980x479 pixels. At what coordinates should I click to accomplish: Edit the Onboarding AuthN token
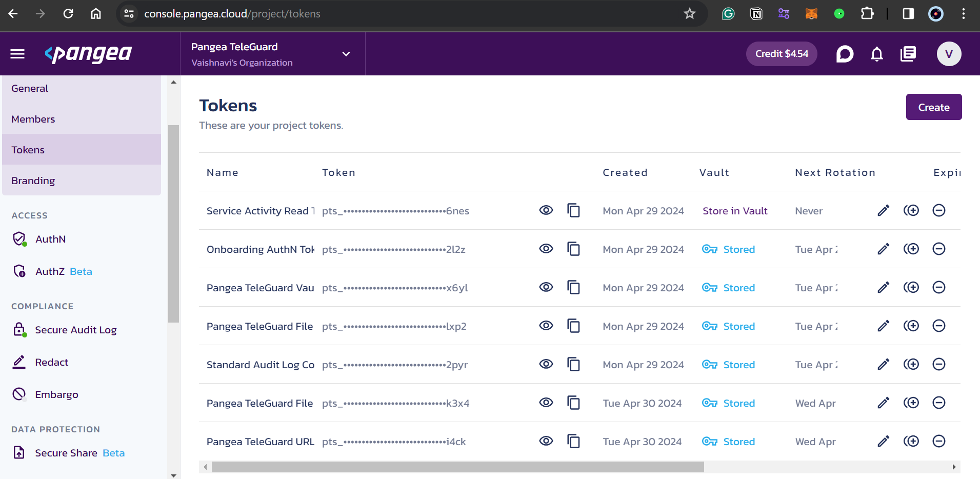click(883, 249)
